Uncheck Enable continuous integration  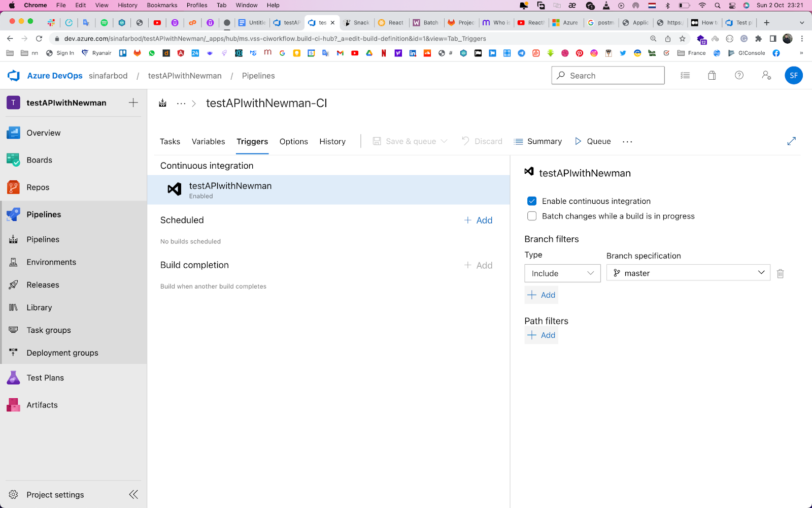click(532, 201)
